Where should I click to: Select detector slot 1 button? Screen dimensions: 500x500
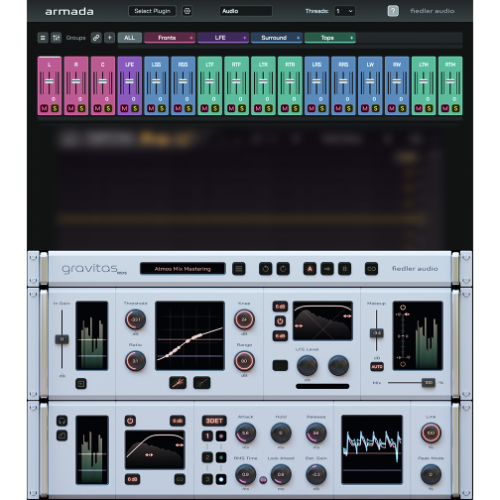(x=207, y=436)
